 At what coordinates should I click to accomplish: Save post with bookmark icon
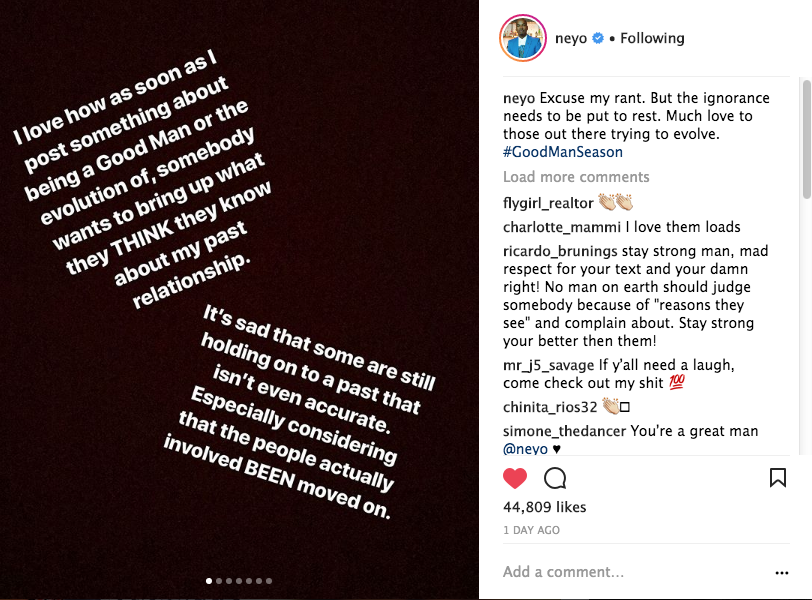click(x=777, y=477)
